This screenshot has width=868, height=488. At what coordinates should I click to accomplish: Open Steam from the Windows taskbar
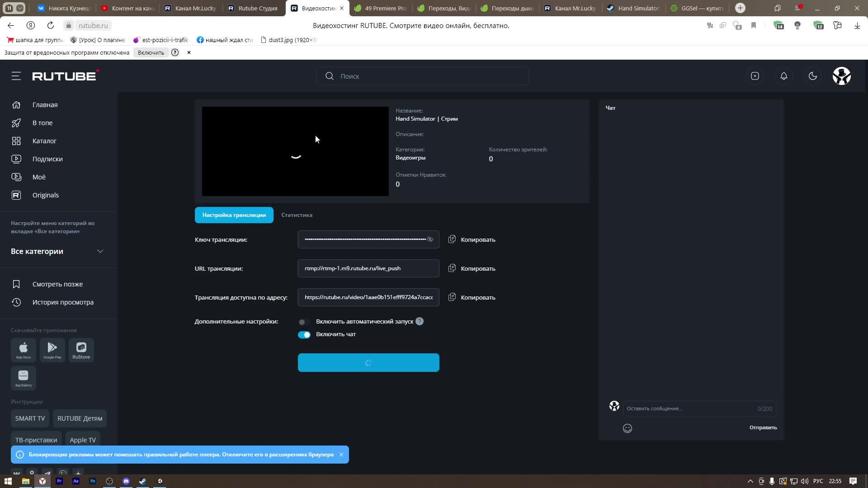(x=143, y=481)
